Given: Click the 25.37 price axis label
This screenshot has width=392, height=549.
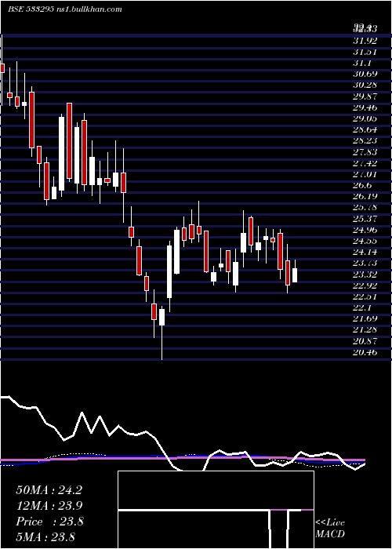Looking at the screenshot, I should [365, 219].
